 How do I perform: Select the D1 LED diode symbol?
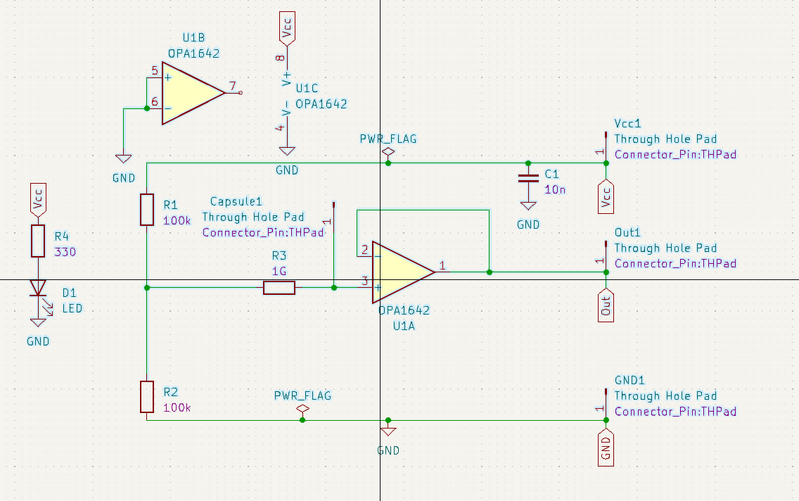(x=38, y=290)
